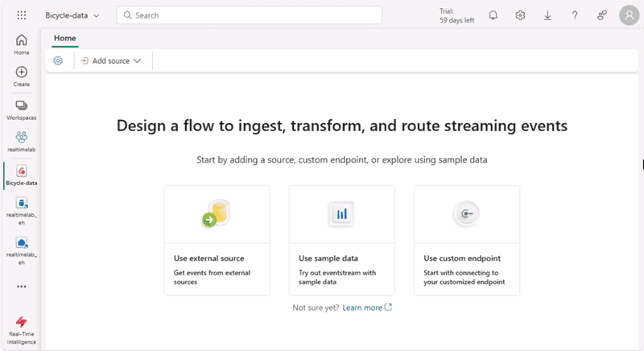Open the user account avatar
The height and width of the screenshot is (351, 644).
629,15
